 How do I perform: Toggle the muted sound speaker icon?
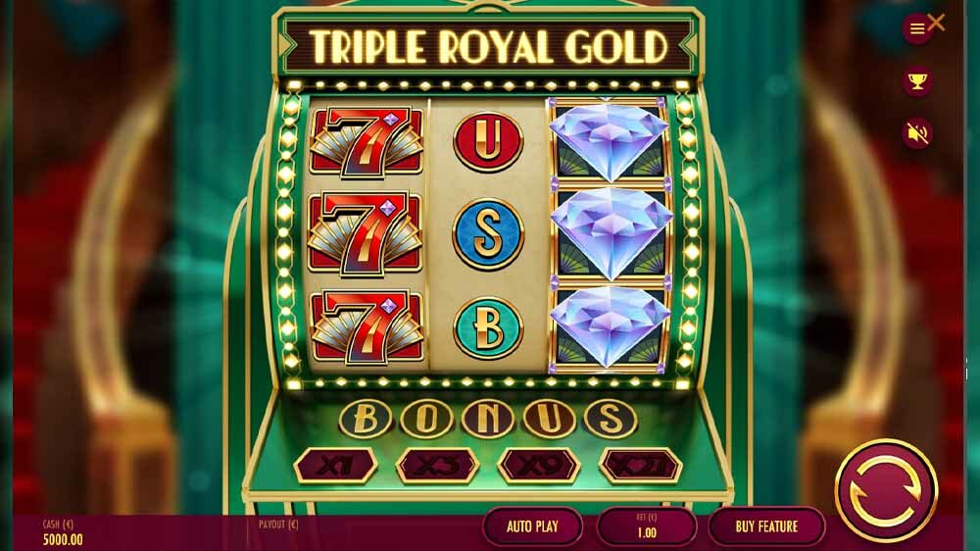917,133
